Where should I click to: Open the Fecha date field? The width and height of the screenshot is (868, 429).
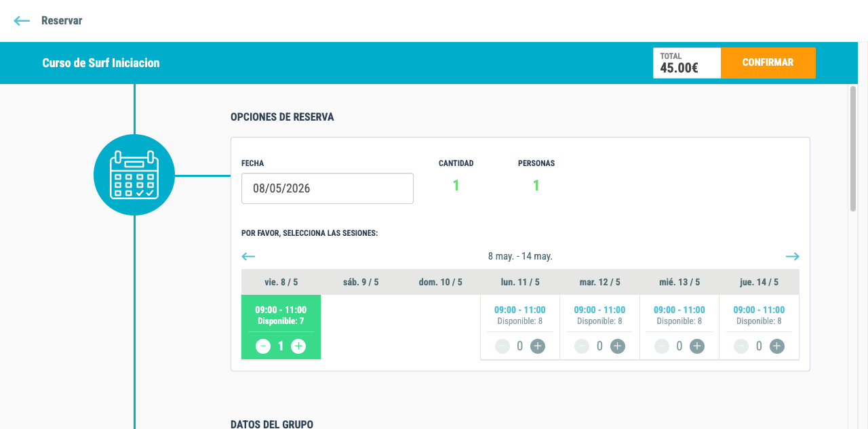pyautogui.click(x=328, y=188)
